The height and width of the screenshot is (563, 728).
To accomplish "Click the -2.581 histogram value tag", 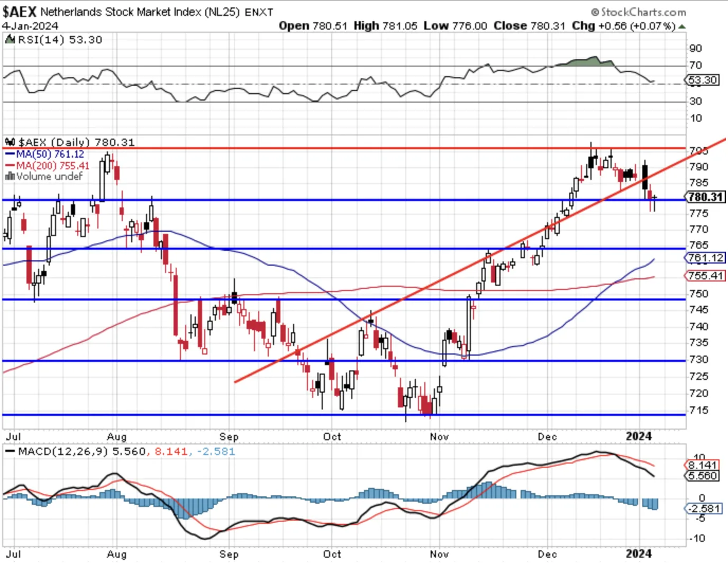I will 703,508.
